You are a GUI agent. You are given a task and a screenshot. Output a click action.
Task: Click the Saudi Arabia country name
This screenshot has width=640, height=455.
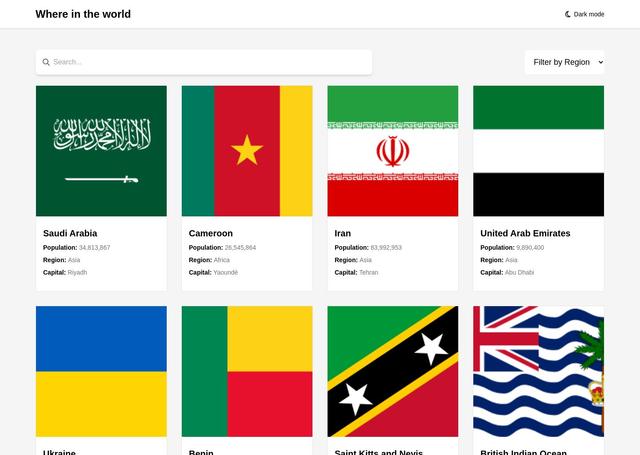click(x=70, y=233)
